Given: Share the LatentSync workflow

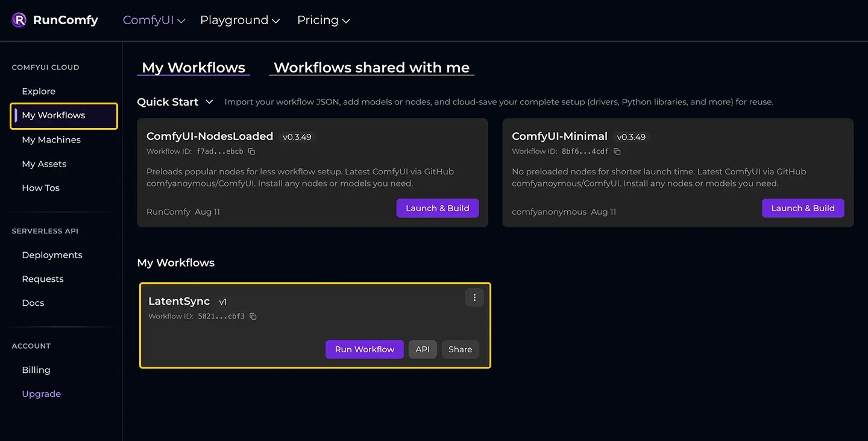Looking at the screenshot, I should point(461,349).
